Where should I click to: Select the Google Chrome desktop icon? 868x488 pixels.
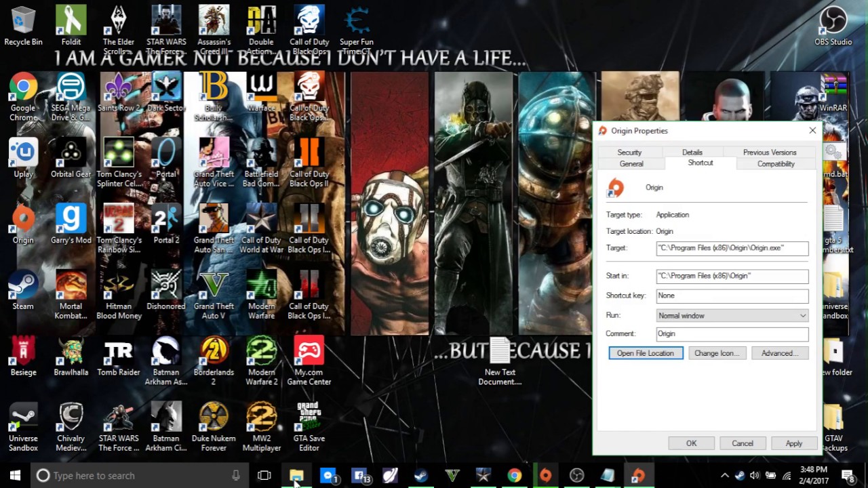tap(23, 98)
